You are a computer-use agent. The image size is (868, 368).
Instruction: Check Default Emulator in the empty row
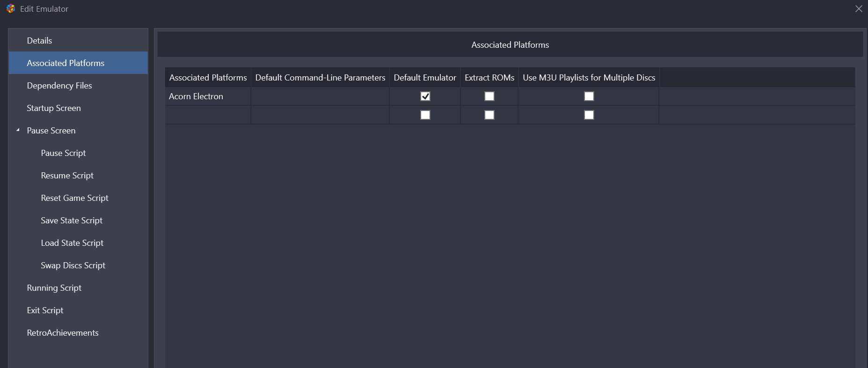425,115
